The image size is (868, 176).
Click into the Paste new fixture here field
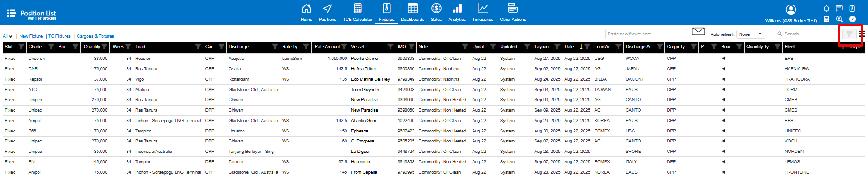[x=646, y=34]
